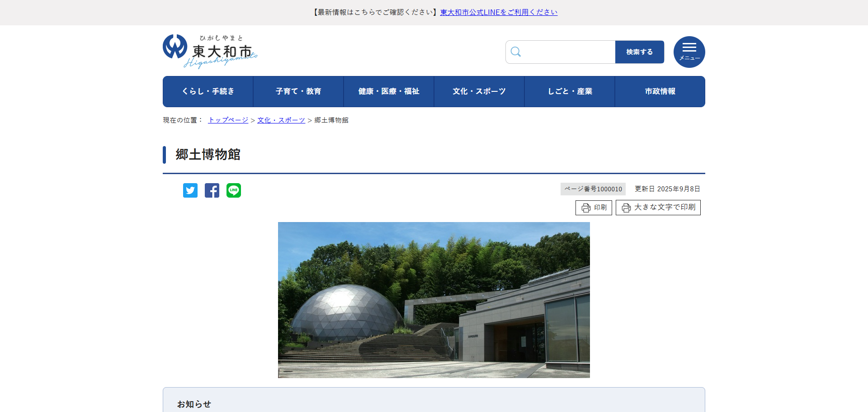Click the ページ番号1000010 label
Viewport: 868px width, 412px height.
click(593, 189)
